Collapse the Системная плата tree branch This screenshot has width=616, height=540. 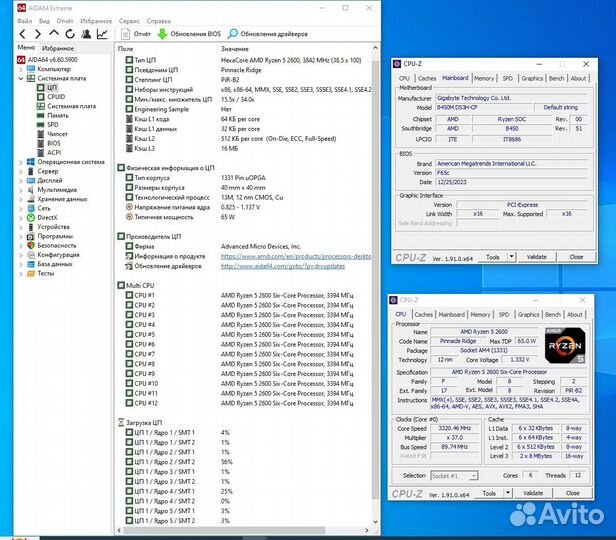click(x=20, y=78)
